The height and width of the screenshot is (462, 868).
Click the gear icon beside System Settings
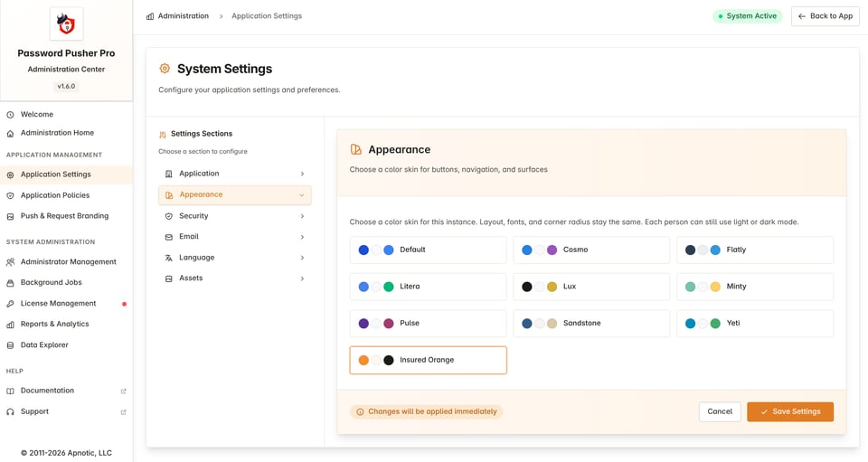tap(165, 69)
